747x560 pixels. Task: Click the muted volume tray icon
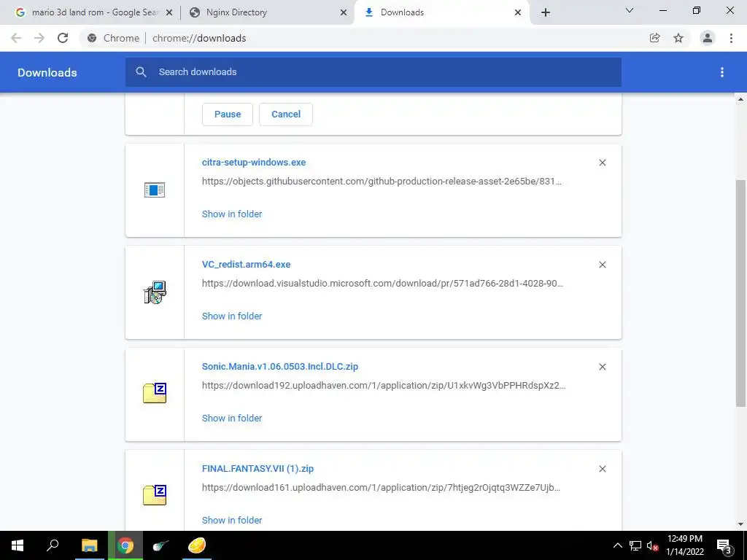tap(653, 545)
